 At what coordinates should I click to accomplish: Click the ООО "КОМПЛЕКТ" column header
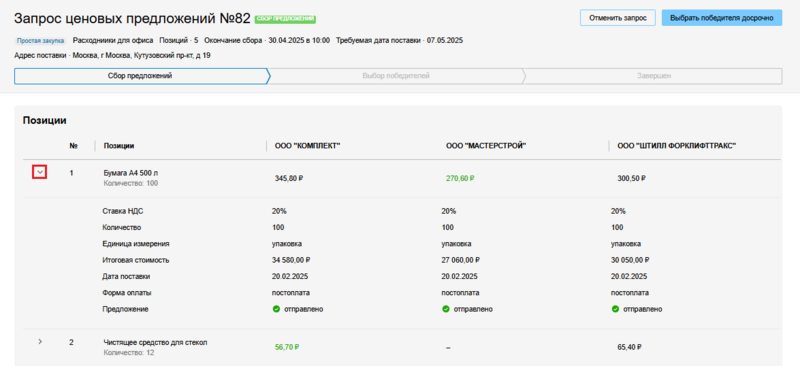pyautogui.click(x=307, y=146)
